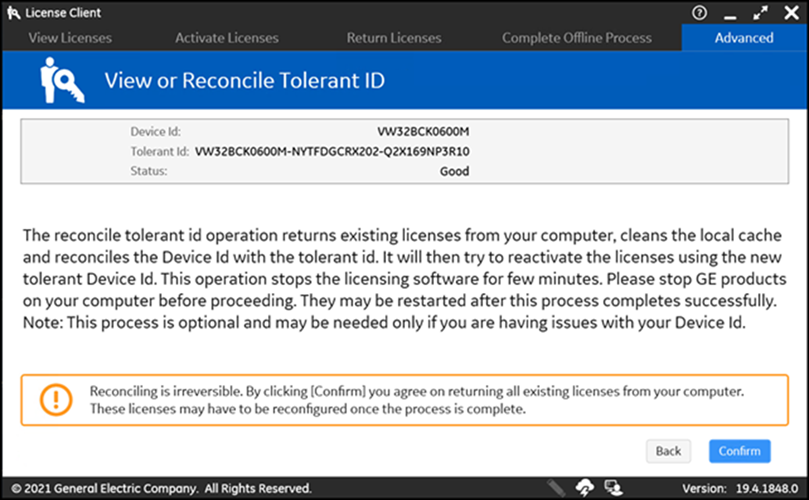This screenshot has width=809, height=500.
Task: Select the Complete Offline Process tab
Action: pyautogui.click(x=577, y=38)
